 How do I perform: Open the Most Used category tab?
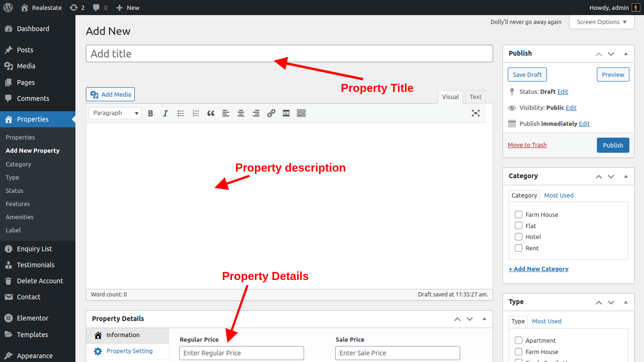point(559,195)
